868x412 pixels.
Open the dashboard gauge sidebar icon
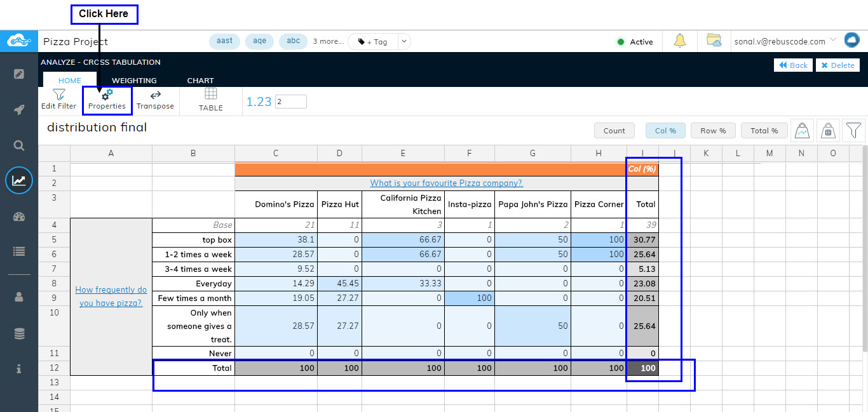pos(19,216)
